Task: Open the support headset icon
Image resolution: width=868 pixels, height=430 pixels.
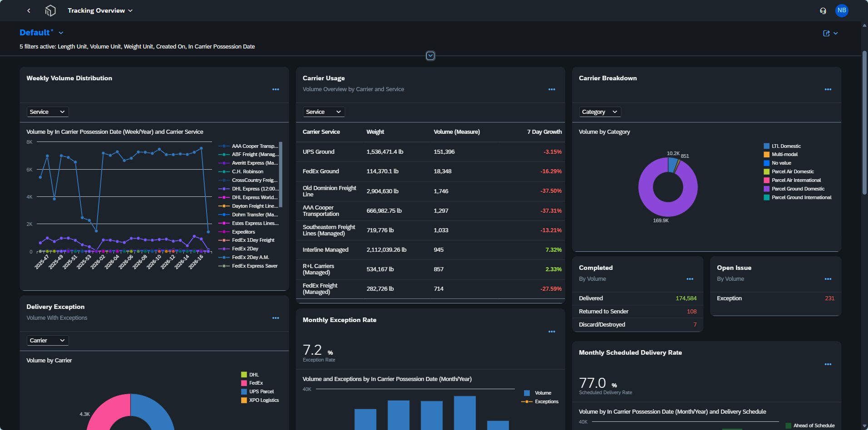Action: click(x=823, y=10)
